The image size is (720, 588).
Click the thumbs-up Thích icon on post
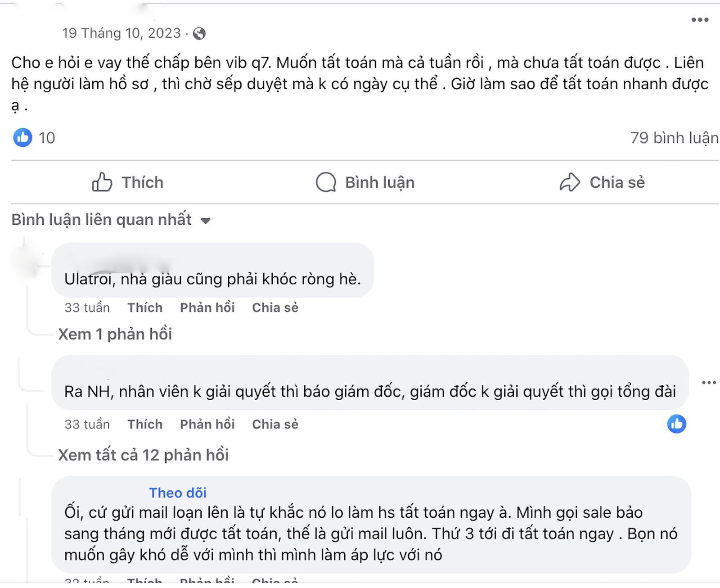click(102, 182)
